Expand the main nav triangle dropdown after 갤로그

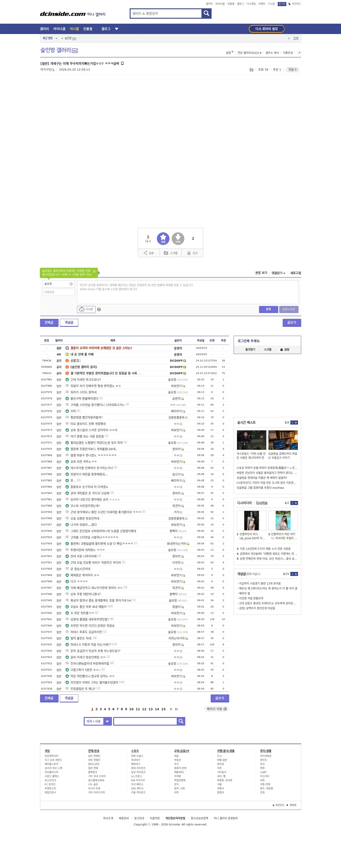116,29
